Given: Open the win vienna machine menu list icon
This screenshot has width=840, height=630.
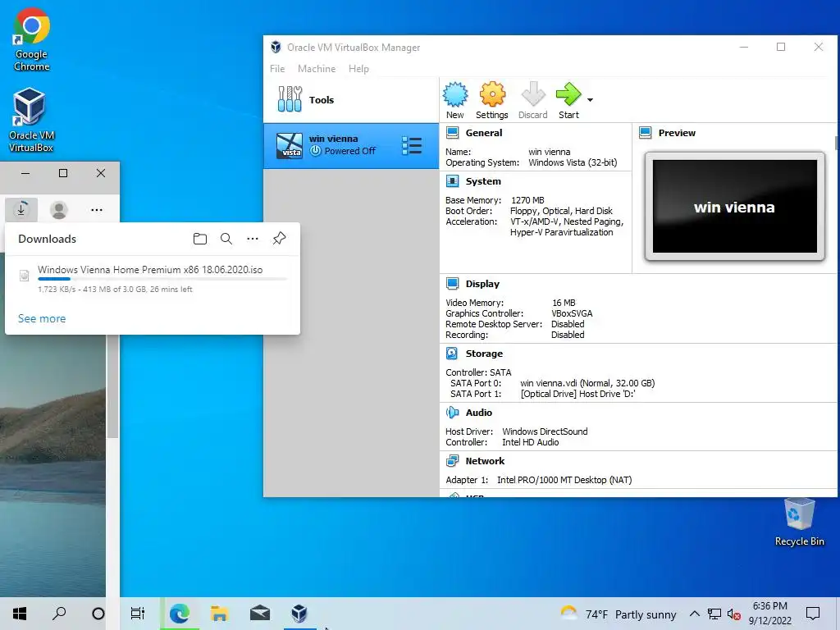Looking at the screenshot, I should point(412,146).
